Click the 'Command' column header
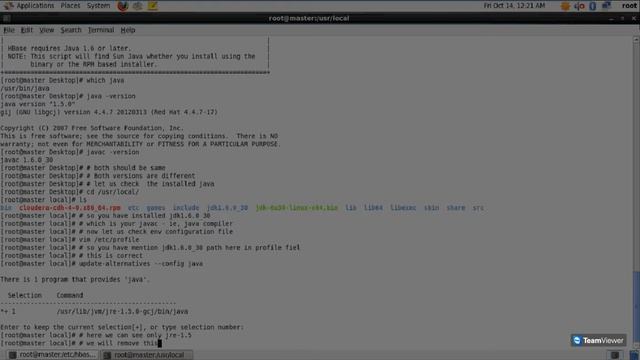 point(70,296)
